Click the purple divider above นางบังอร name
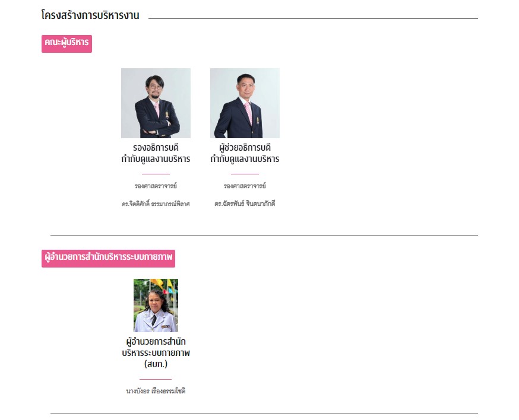The height and width of the screenshot is (420, 519). point(156,379)
